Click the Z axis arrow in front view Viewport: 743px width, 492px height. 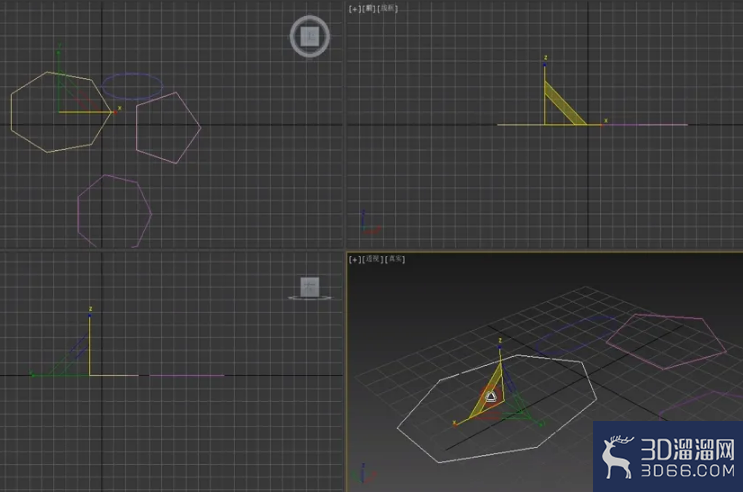click(x=544, y=64)
